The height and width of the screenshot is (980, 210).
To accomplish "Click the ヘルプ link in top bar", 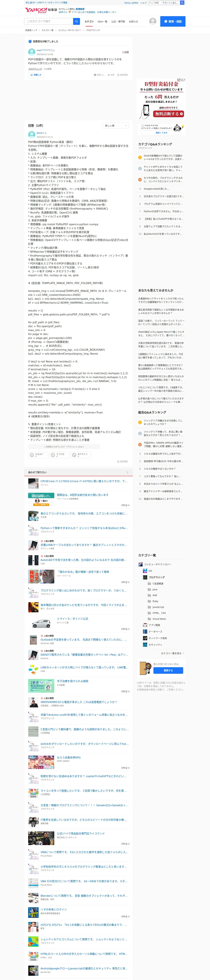I will (x=143, y=3).
